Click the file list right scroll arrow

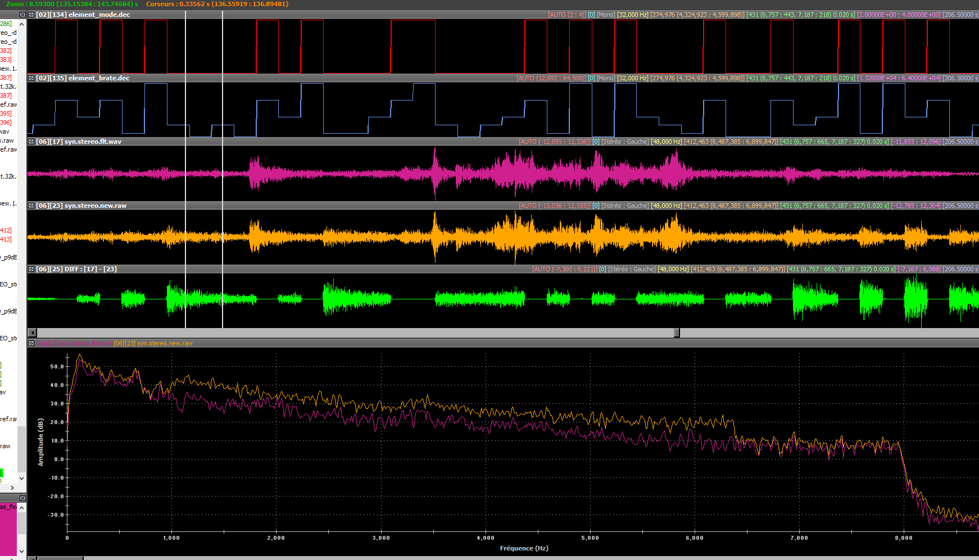[x=12, y=488]
